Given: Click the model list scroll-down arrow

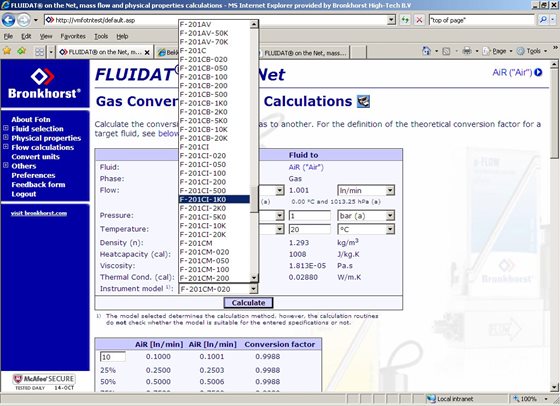Looking at the screenshot, I should pos(254,277).
